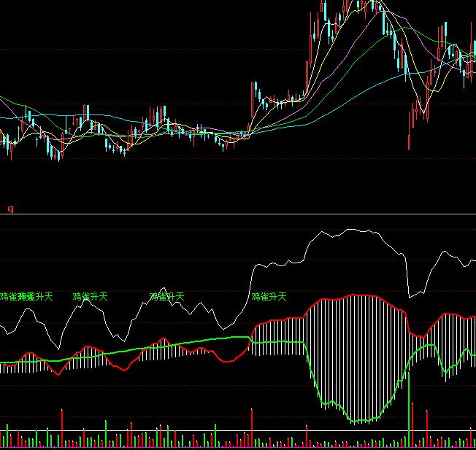Select the third 鸡雀升天 signal label from left
The image size is (476, 450).
(166, 297)
